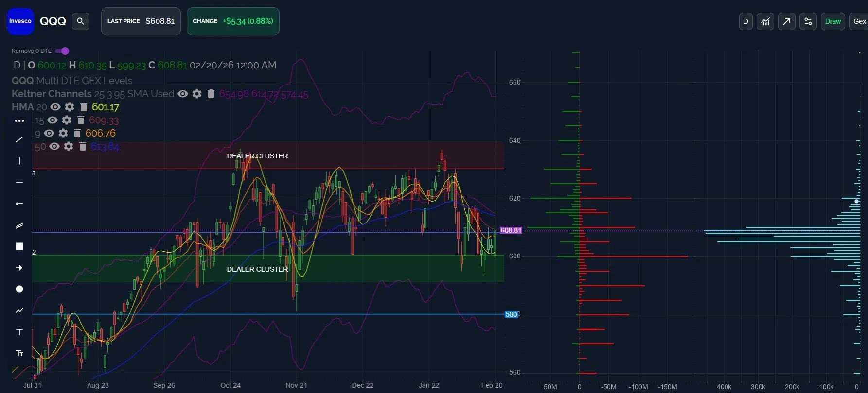The image size is (868, 393).
Task: Hide the HMA 20 line
Action: [55, 107]
